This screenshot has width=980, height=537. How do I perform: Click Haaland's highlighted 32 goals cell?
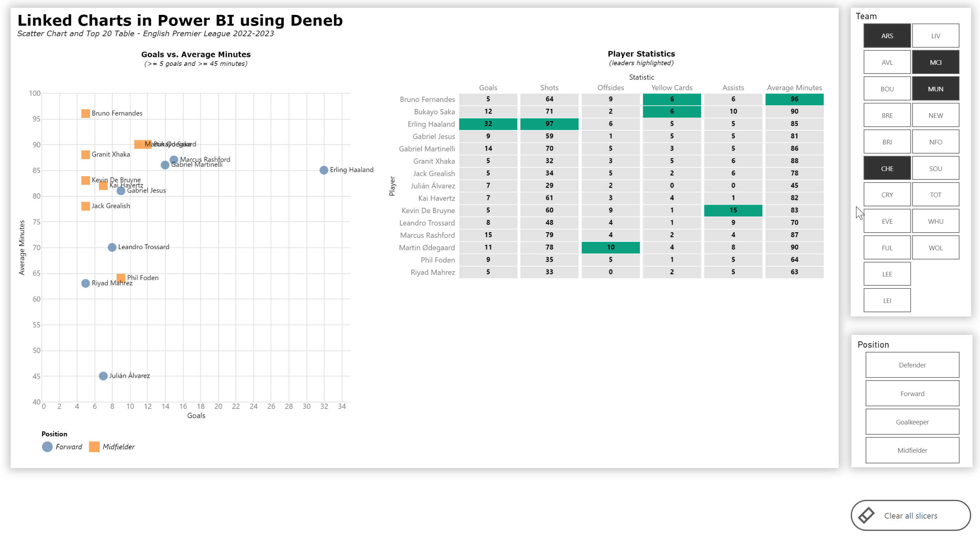[x=488, y=124]
